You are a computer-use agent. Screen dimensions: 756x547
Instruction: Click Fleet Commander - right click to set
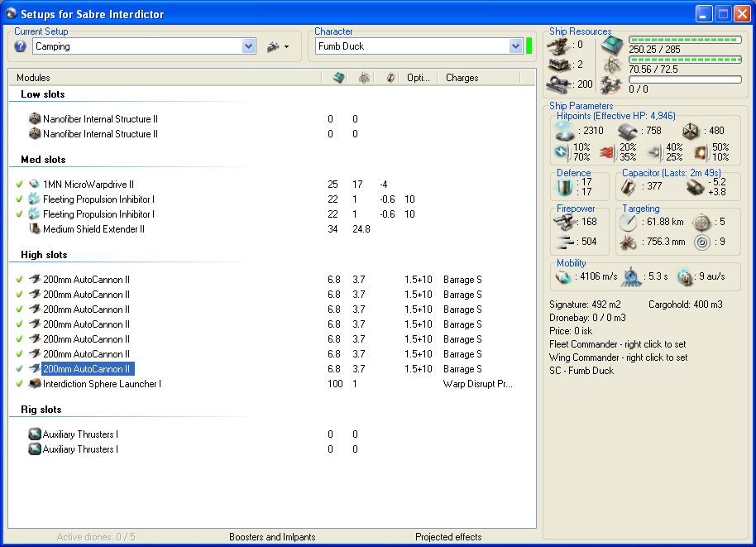click(x=617, y=344)
